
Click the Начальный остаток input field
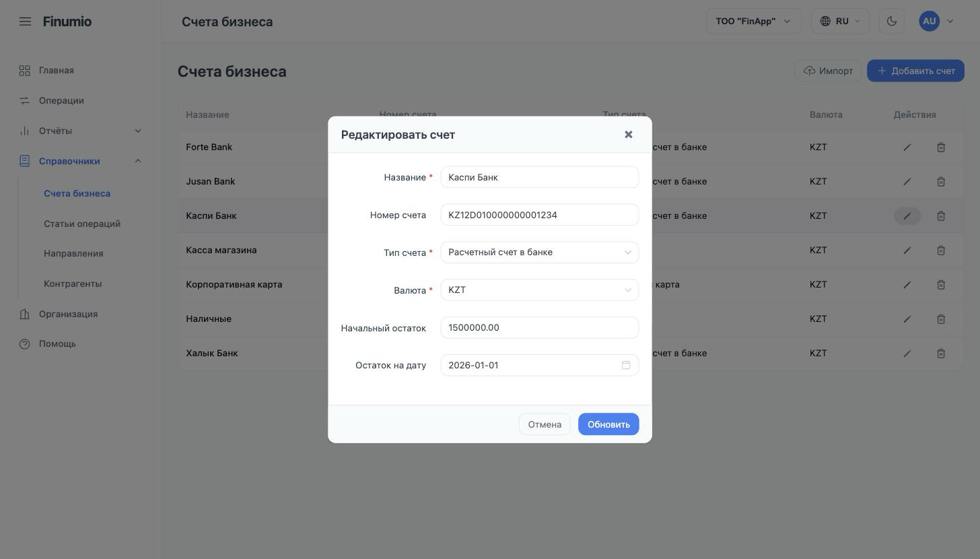(540, 328)
